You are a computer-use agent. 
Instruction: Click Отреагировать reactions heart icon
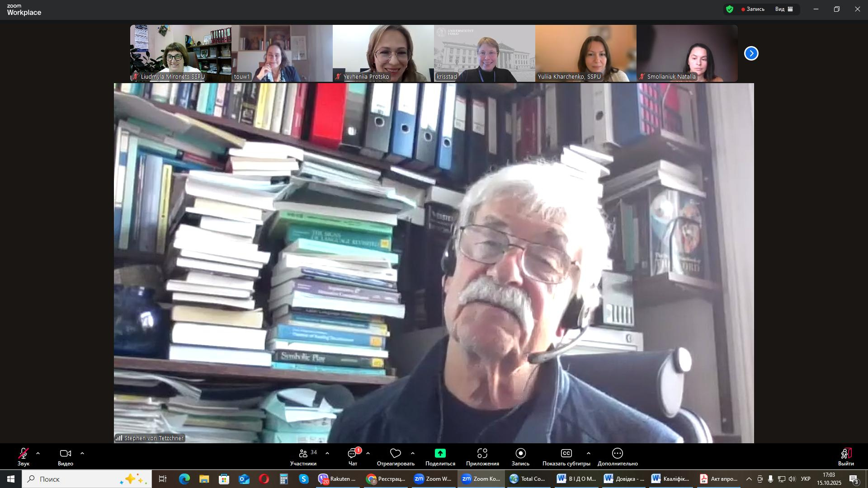coord(396,454)
